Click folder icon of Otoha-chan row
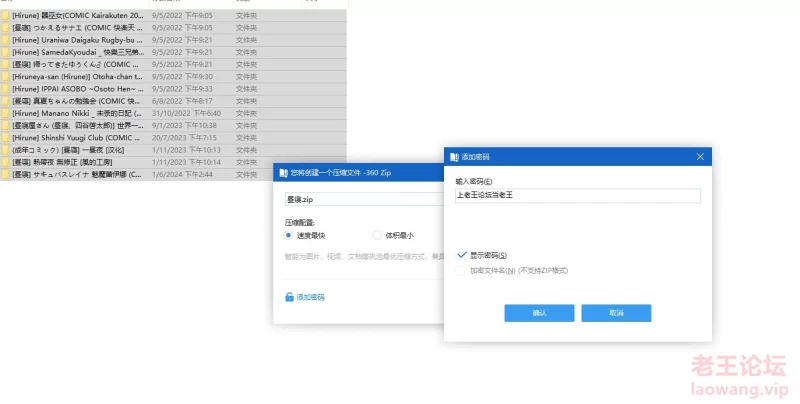 (x=5, y=77)
